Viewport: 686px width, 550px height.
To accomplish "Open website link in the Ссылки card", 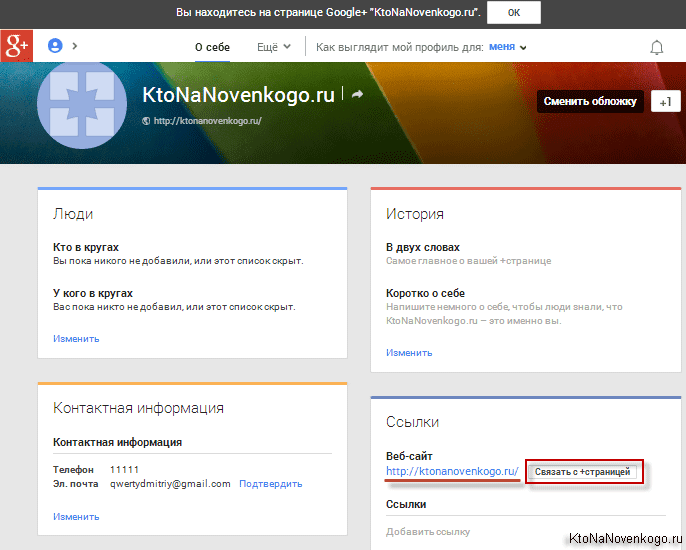I will coord(452,471).
